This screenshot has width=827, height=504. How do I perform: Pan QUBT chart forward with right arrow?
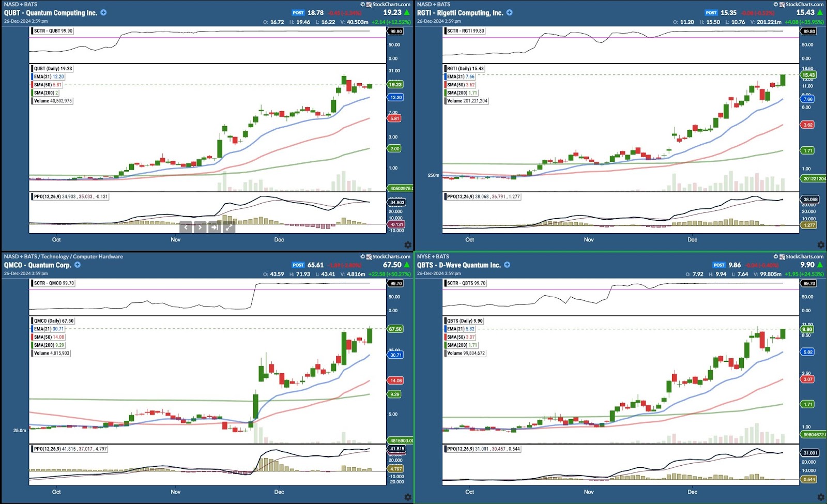(x=200, y=227)
